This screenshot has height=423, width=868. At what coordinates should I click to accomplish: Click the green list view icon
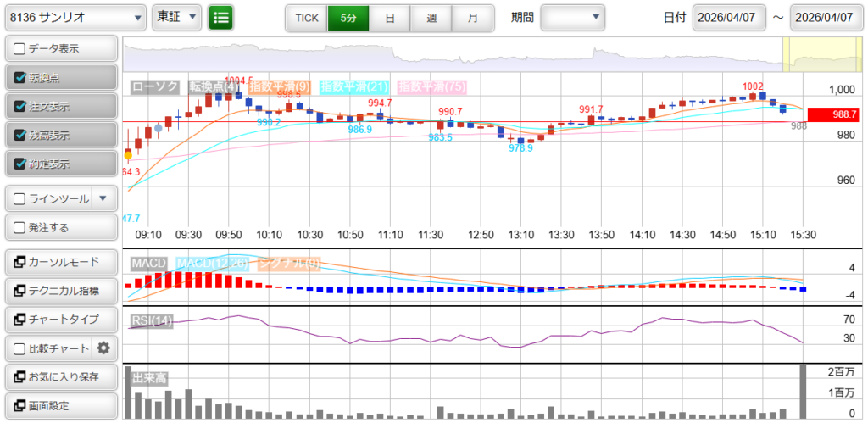[221, 18]
